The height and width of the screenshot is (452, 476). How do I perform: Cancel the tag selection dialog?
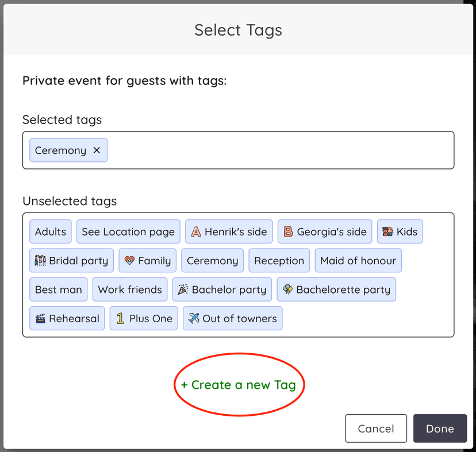click(376, 428)
